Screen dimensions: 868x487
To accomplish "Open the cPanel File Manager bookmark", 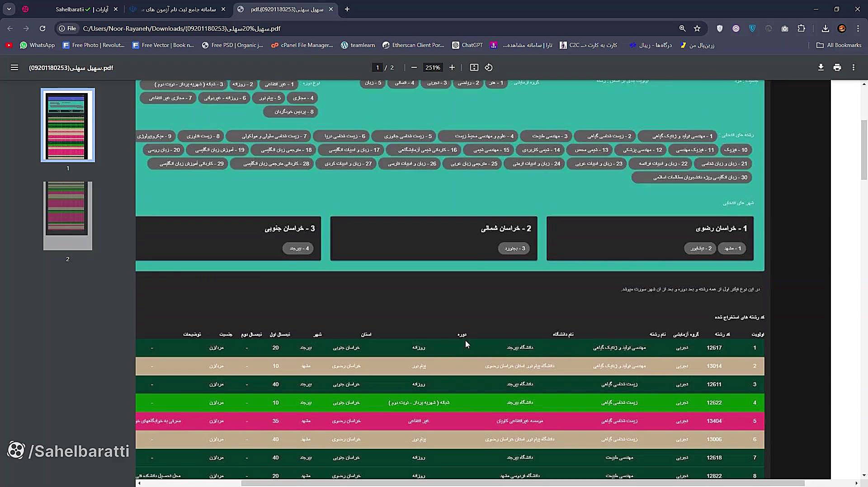I will pos(302,45).
